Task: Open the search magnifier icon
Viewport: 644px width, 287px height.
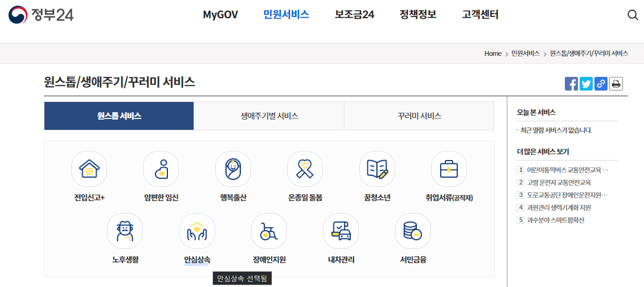Action: 633,15
